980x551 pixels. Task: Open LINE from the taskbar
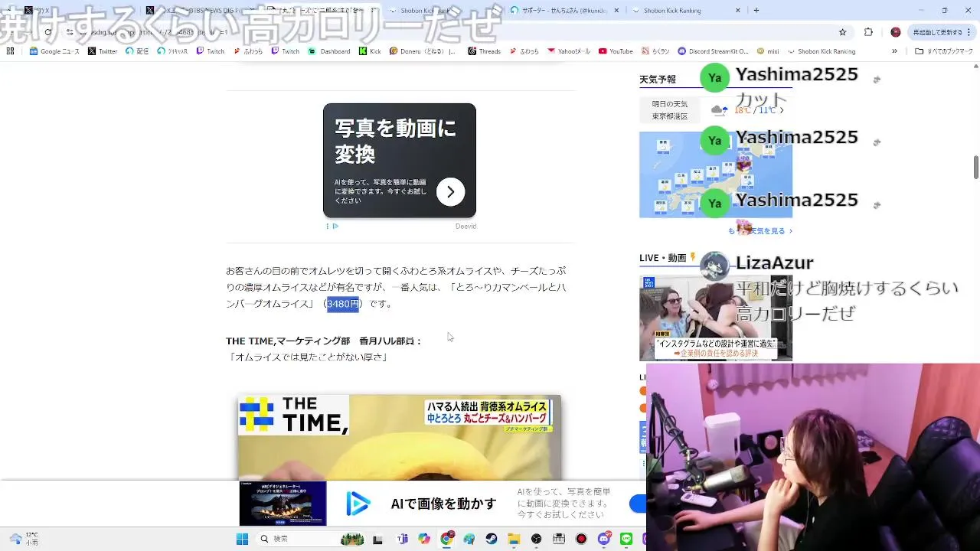coord(626,539)
